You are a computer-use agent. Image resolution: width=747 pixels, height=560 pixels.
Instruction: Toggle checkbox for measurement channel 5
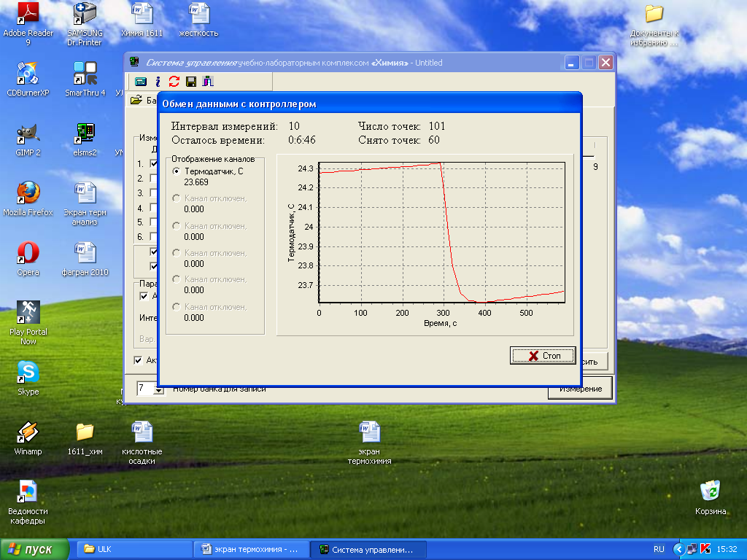click(x=153, y=222)
